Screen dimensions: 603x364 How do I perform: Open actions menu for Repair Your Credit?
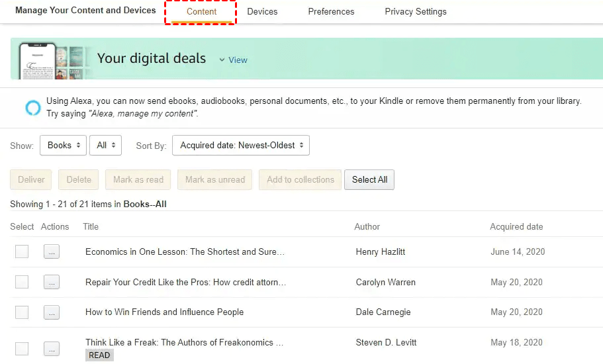[52, 283]
